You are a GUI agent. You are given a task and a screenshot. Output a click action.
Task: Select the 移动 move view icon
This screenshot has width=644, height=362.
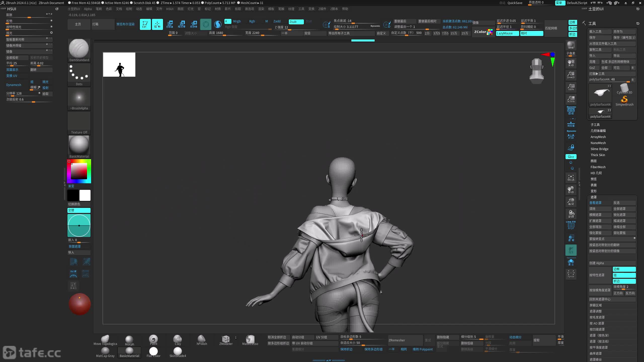pos(571,190)
